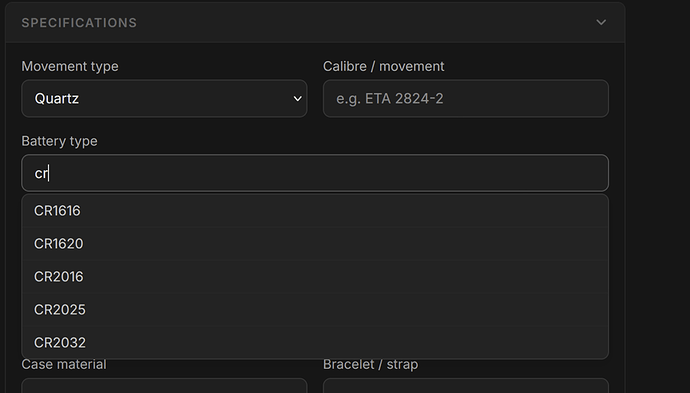This screenshot has height=393, width=690.
Task: Pick CR2016 in the autocomplete list
Action: [315, 277]
